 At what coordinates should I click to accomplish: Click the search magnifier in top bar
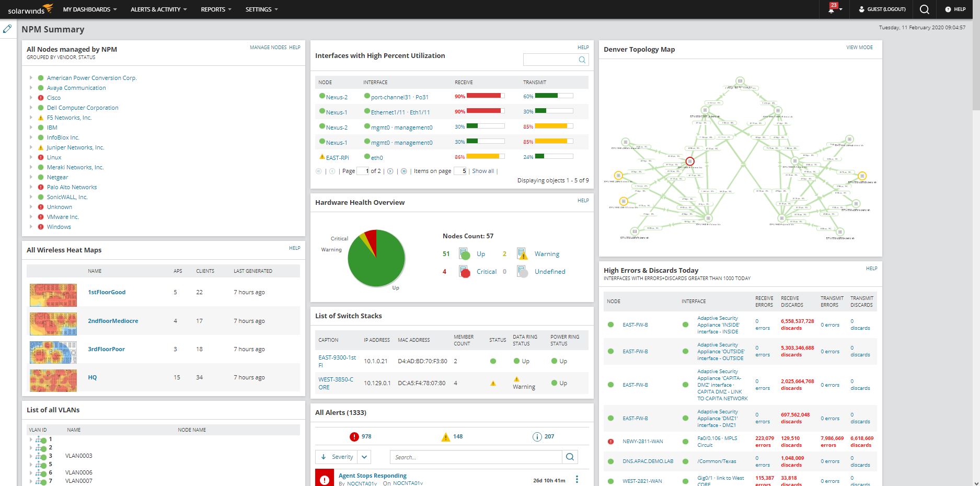924,9
